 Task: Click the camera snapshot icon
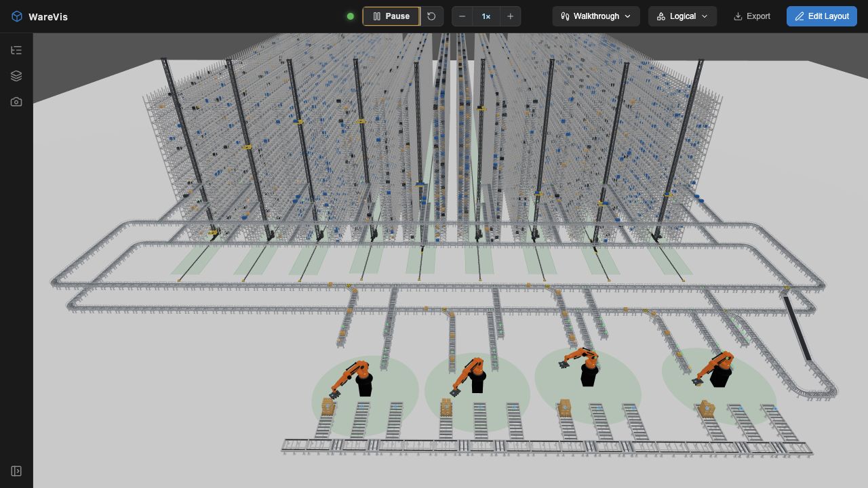(x=16, y=102)
